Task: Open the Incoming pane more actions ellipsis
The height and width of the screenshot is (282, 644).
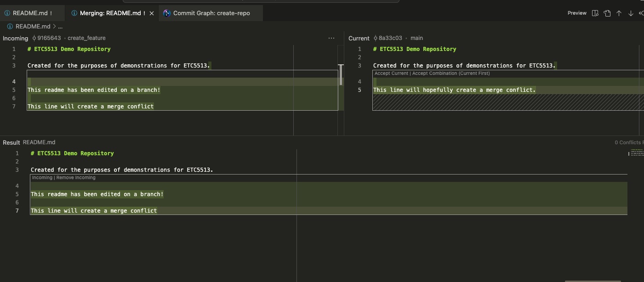Action: click(331, 38)
